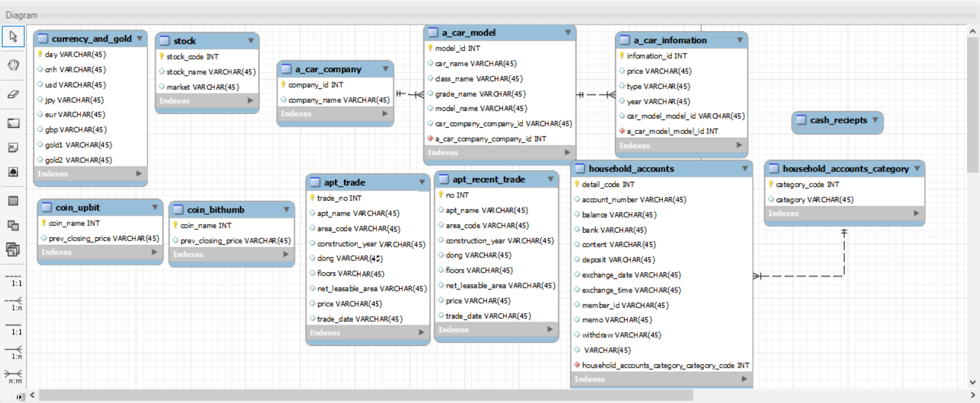Collapse apt_trade table using its header arrow

(422, 182)
